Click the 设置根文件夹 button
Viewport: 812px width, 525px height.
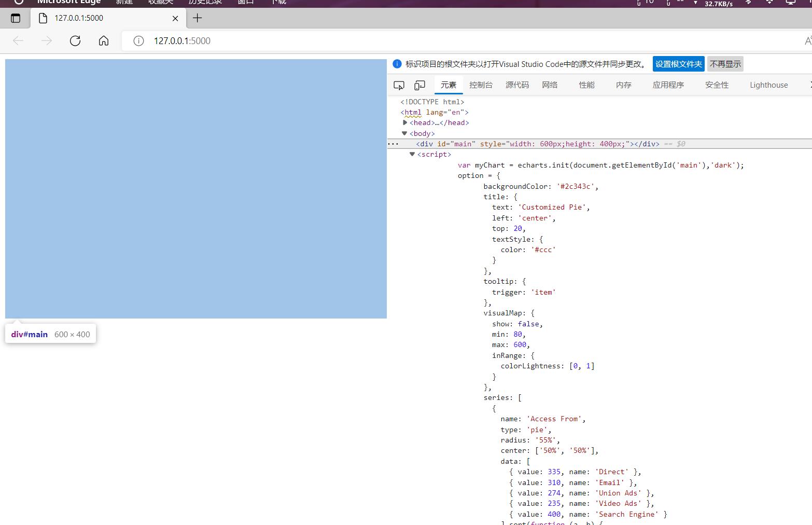pos(678,64)
